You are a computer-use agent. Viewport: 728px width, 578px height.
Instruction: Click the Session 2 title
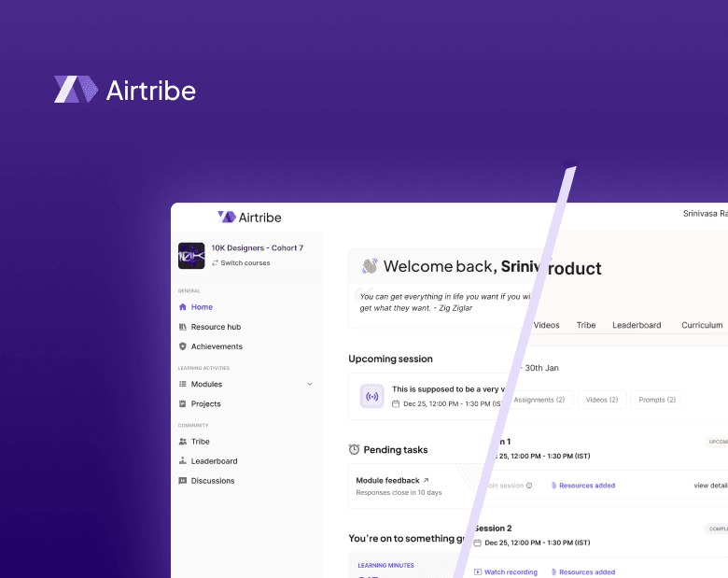(493, 529)
